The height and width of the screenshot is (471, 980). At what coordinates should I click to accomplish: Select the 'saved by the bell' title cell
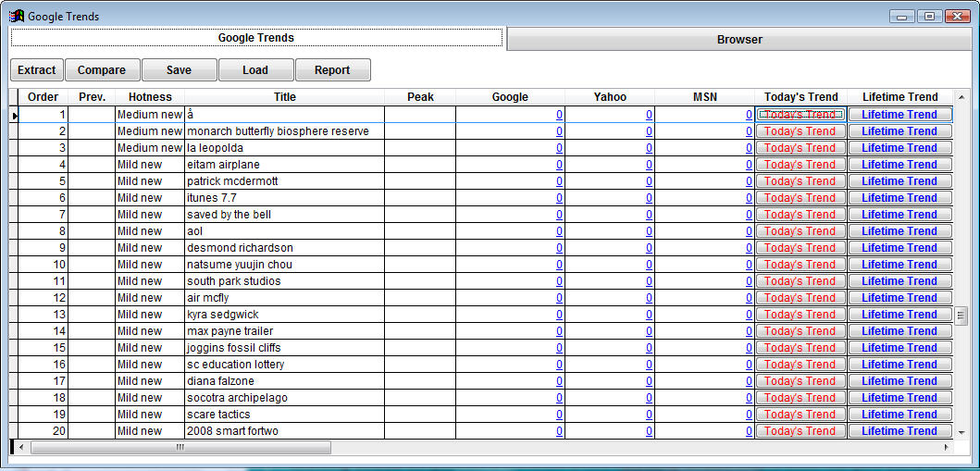[x=284, y=215]
